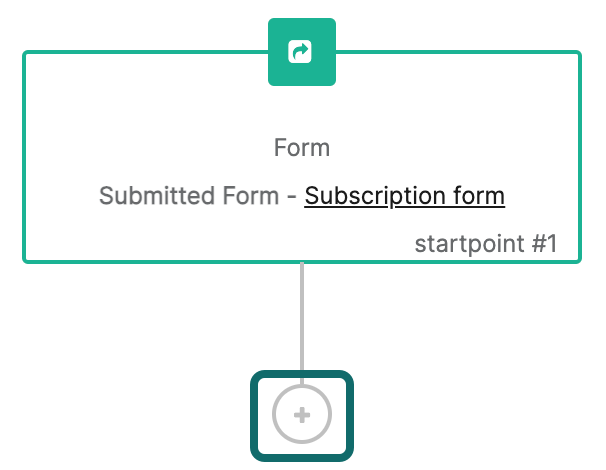Image resolution: width=606 pixels, height=470 pixels.
Task: Click the Form title text
Action: pyautogui.click(x=302, y=148)
